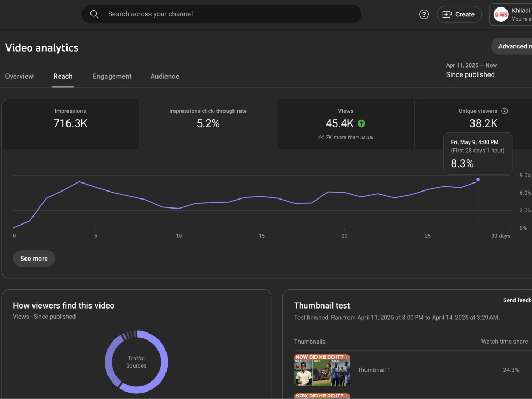The height and width of the screenshot is (399, 532).
Task: Click the Send feedback link
Action: [518, 300]
